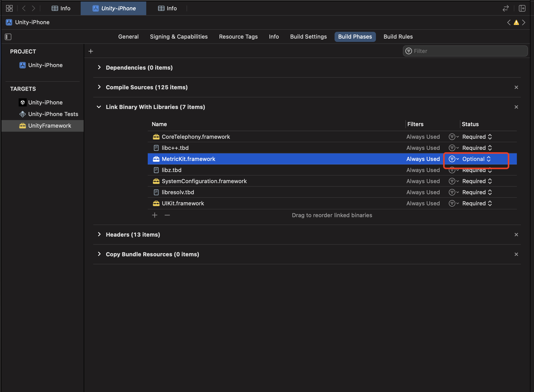Select the libresolv.tbd library row
534x392 pixels.
pos(178,192)
